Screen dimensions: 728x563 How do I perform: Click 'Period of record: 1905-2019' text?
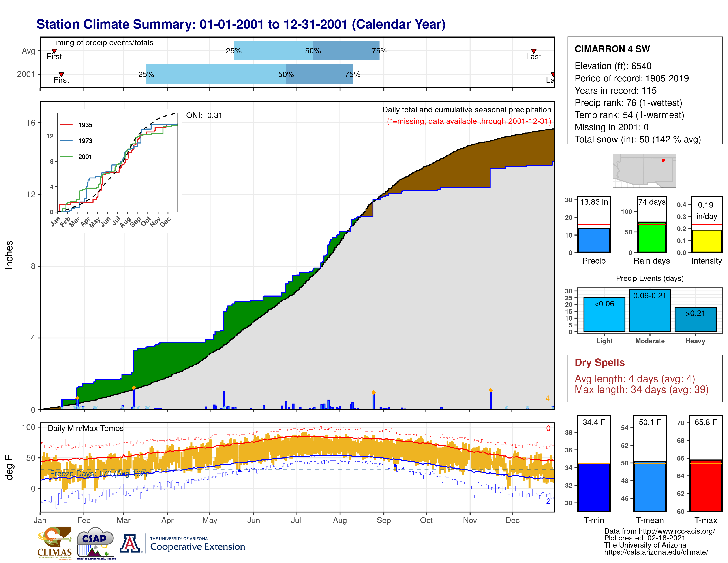click(x=631, y=78)
